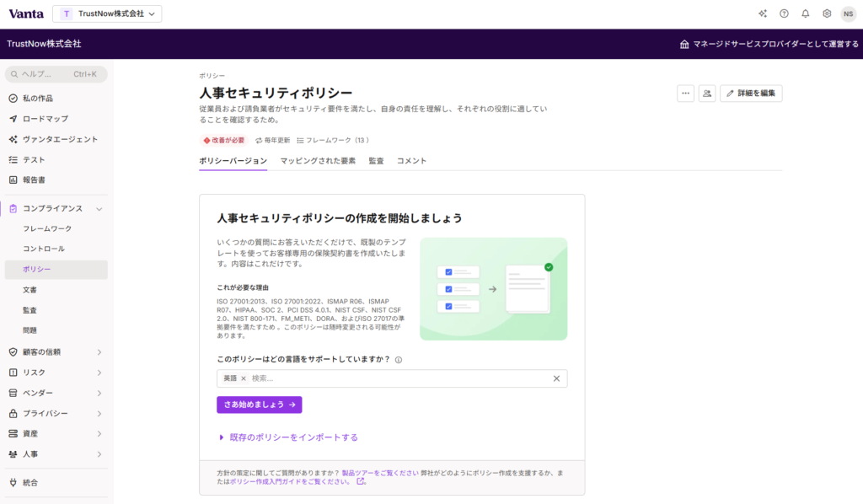Switch to the マッピングされた要素 tab
This screenshot has width=863, height=504.
click(x=318, y=161)
